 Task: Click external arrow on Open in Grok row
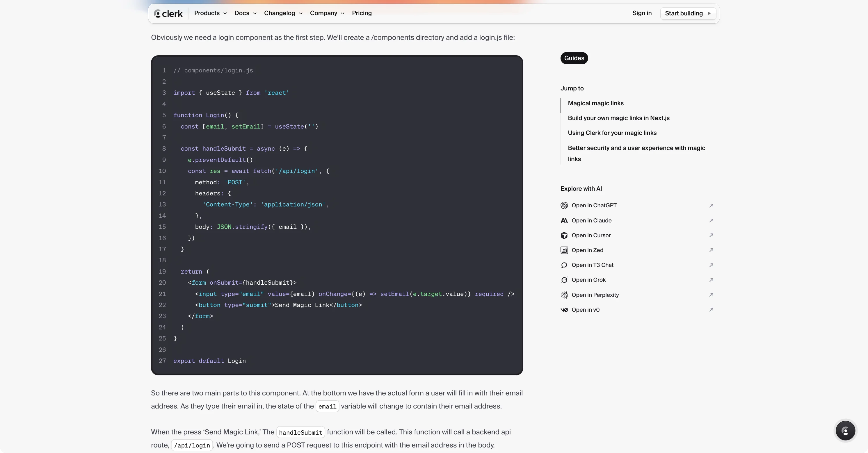711,280
